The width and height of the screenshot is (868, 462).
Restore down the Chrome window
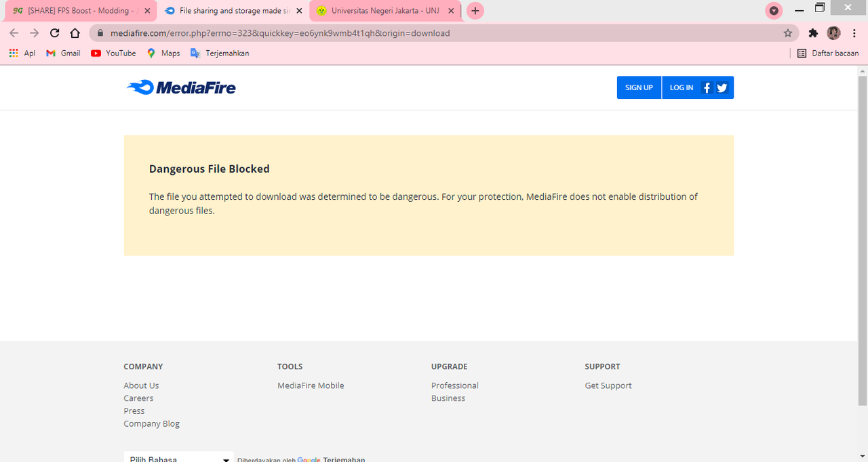(820, 8)
